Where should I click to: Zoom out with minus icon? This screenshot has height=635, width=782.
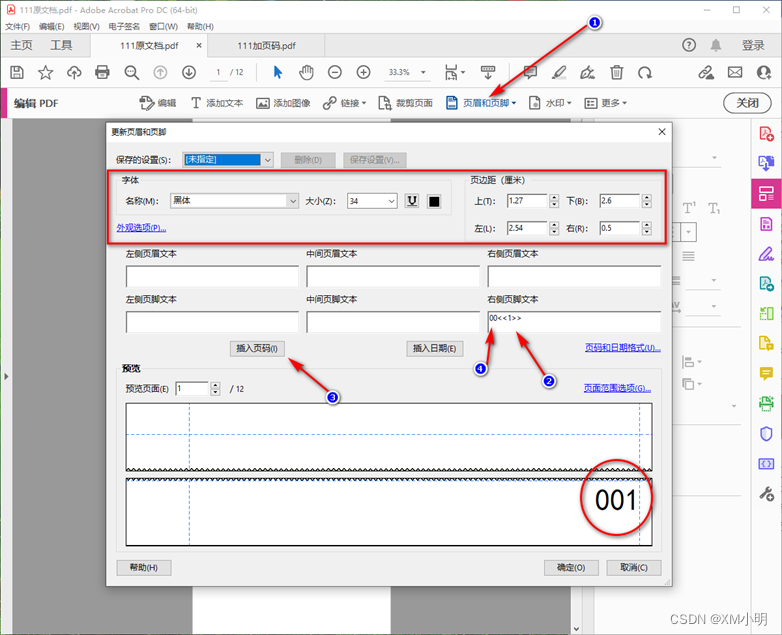335,73
